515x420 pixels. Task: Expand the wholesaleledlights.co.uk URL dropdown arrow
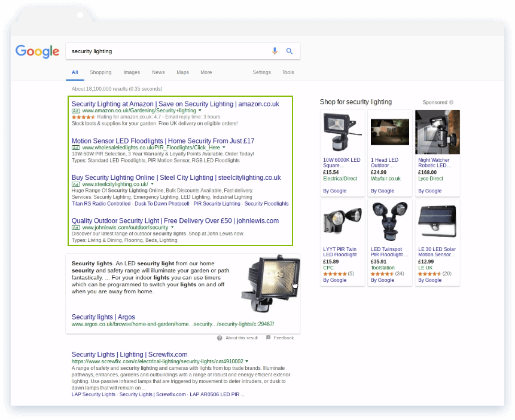[x=224, y=148]
